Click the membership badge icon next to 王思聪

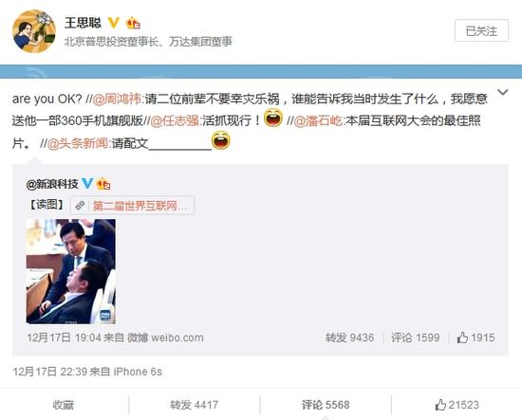pos(133,23)
